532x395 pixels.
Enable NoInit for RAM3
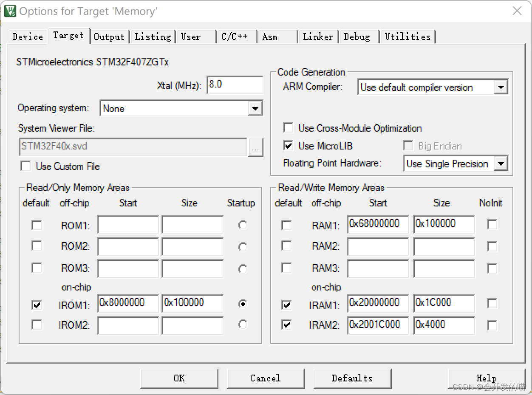(492, 268)
